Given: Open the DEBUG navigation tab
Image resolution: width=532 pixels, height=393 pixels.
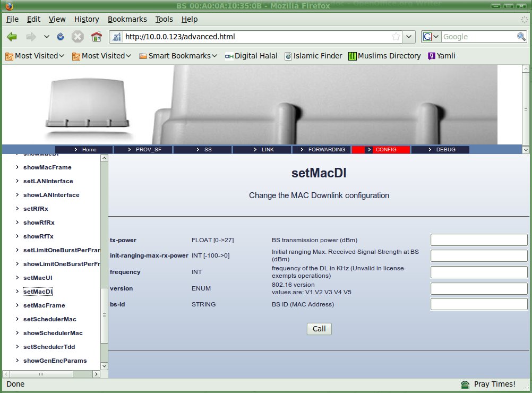Looking at the screenshot, I should click(x=440, y=150).
